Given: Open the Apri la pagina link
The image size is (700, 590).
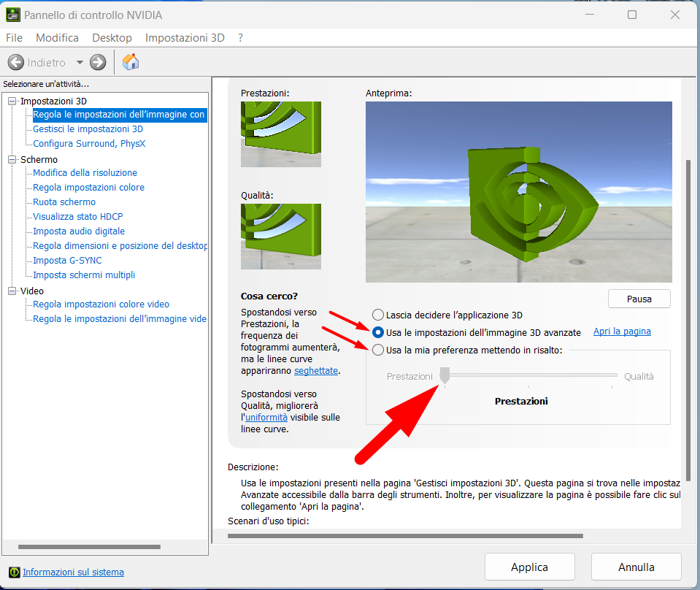Looking at the screenshot, I should point(622,332).
